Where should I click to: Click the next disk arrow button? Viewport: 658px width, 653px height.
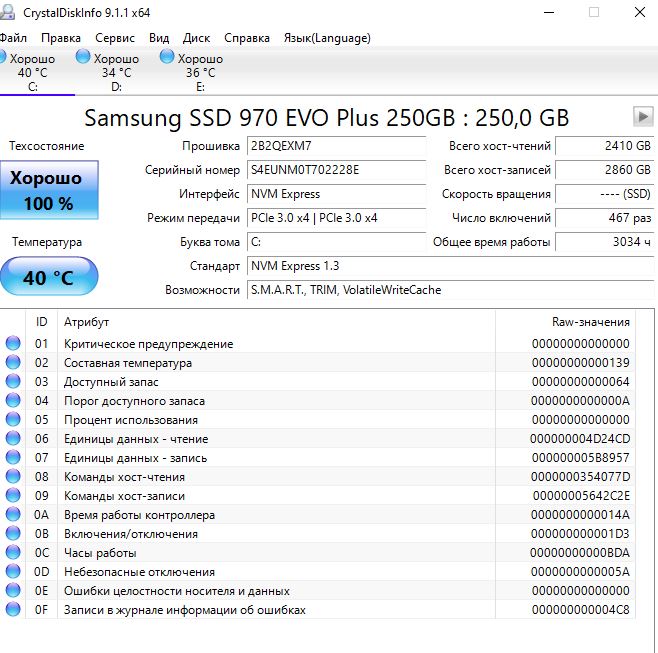[x=643, y=117]
